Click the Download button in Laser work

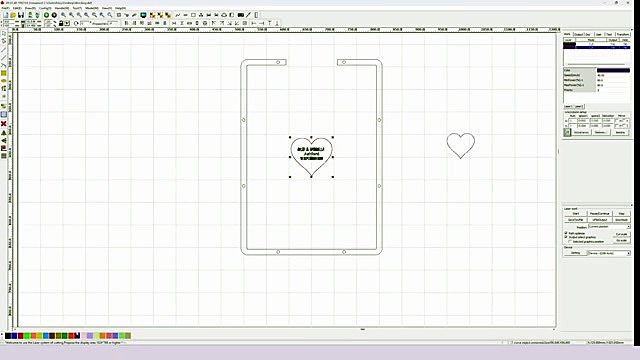(621, 220)
